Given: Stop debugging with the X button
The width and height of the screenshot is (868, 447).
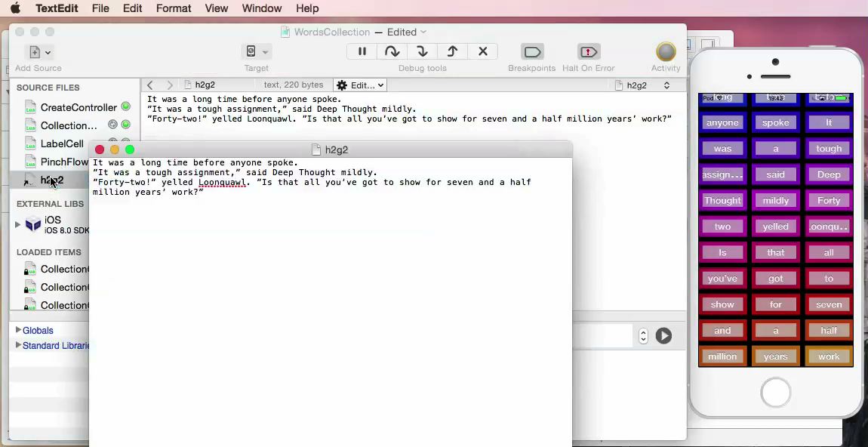Looking at the screenshot, I should pos(483,51).
